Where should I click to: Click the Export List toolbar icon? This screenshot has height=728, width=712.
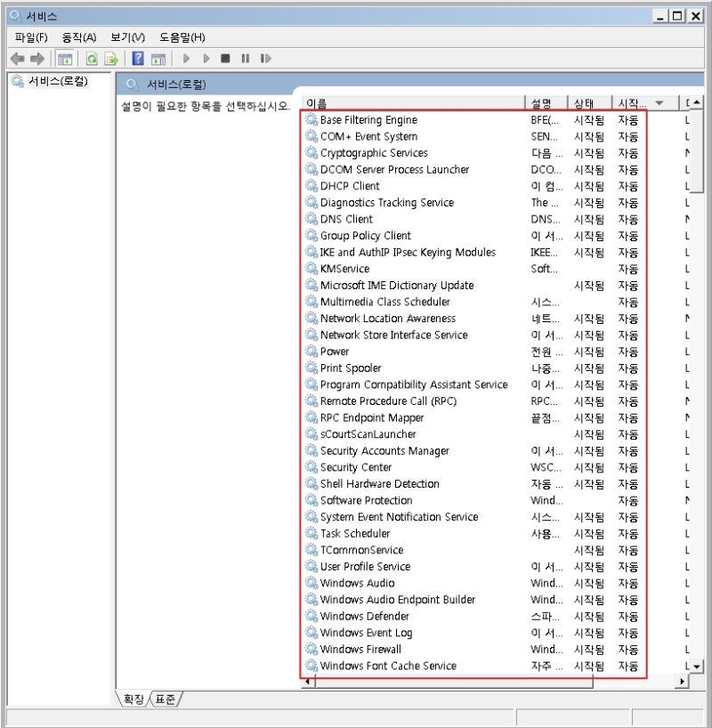click(x=111, y=59)
